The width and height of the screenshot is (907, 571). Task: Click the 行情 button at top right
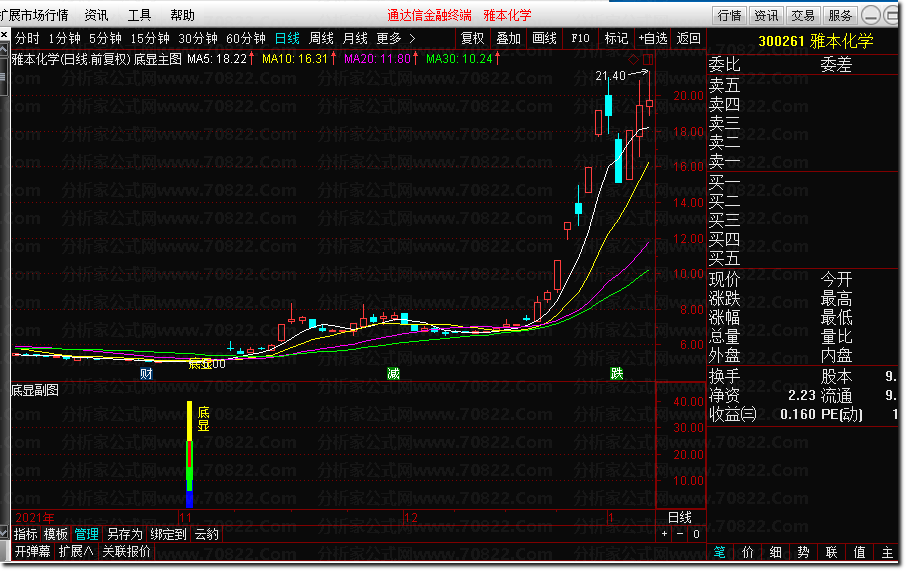729,16
